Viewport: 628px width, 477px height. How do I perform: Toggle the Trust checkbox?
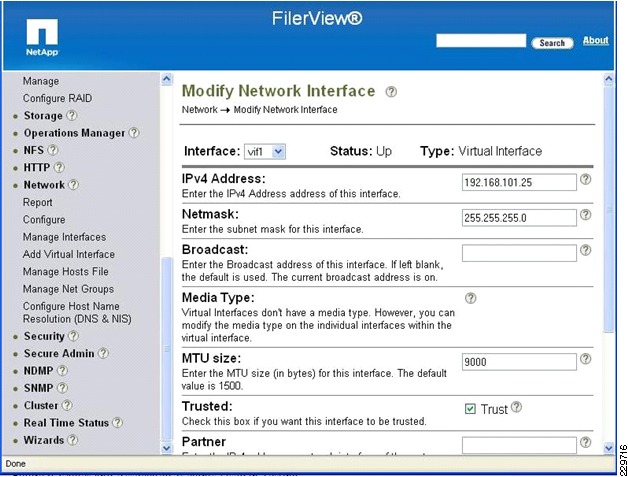point(470,409)
